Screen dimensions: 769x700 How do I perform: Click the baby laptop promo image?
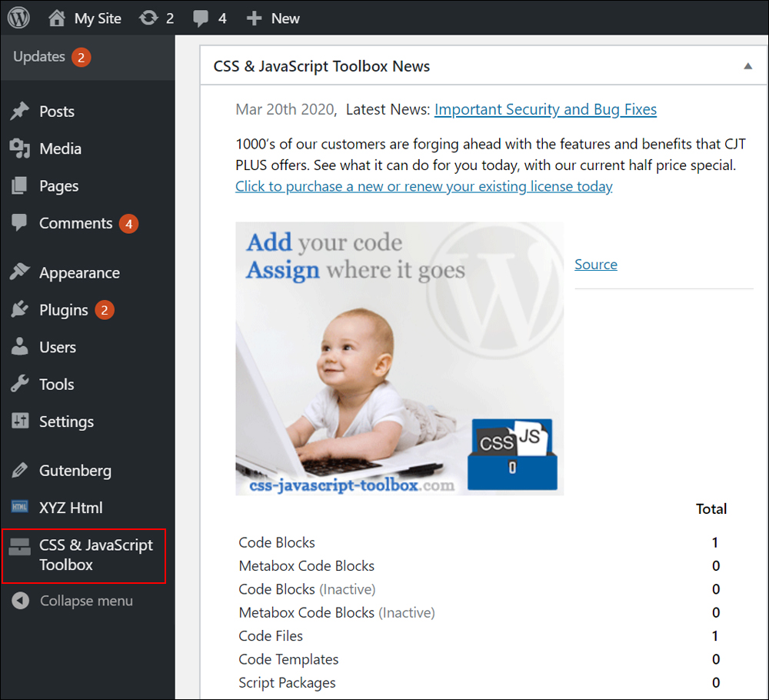(399, 358)
